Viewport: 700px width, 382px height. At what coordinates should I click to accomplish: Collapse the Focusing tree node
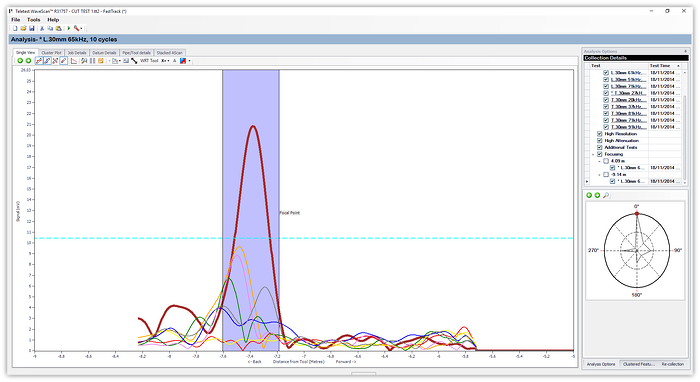(593, 154)
